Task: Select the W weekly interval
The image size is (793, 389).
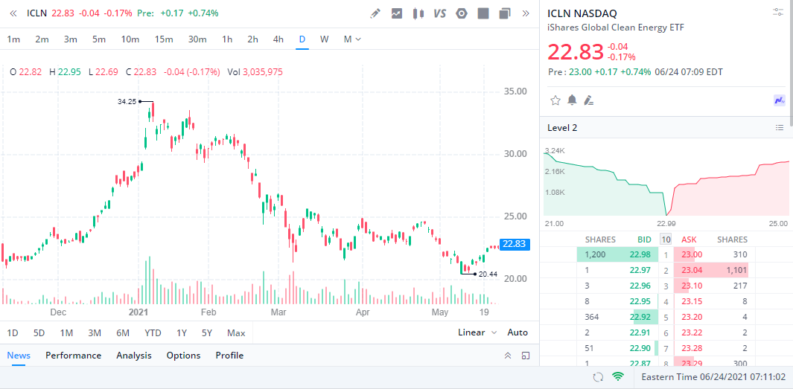Action: click(324, 39)
